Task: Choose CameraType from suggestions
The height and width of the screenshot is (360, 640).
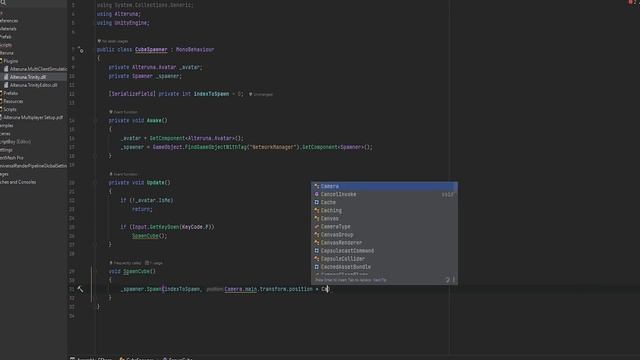Action: pos(384,227)
